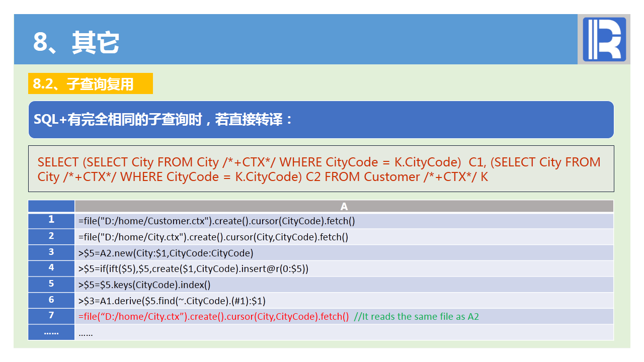Screen dimensions: 644x362
Task: Select column header A in the table
Action: (x=344, y=207)
